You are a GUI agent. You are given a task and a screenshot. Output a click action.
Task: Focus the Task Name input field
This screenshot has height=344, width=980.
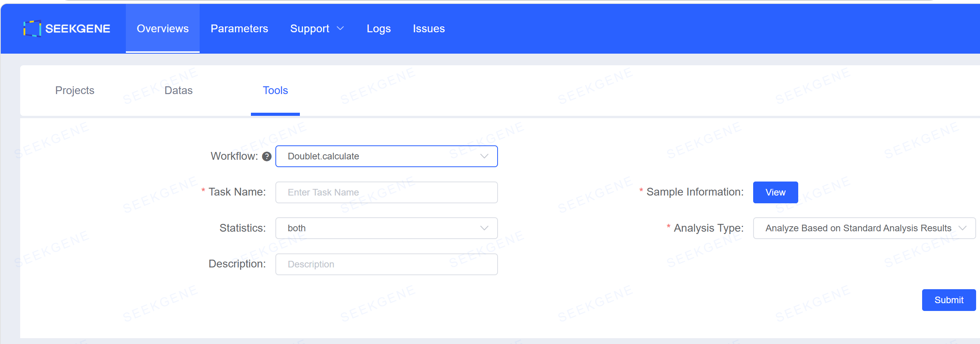[x=386, y=192]
